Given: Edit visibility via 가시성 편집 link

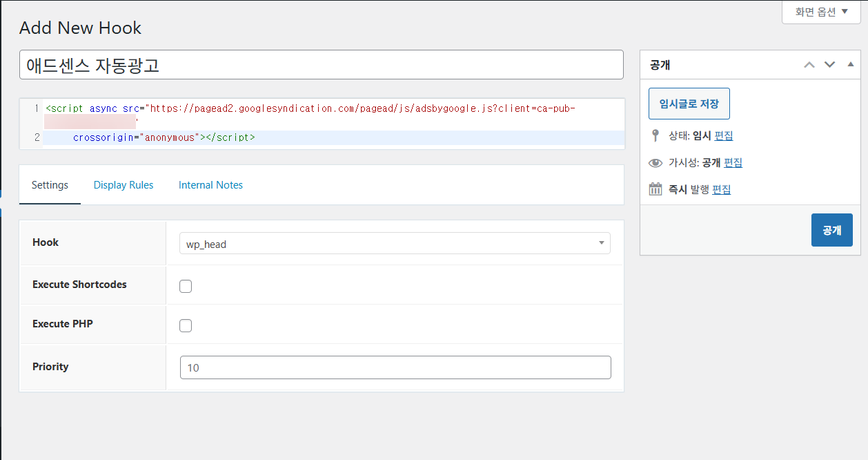Looking at the screenshot, I should [x=733, y=163].
